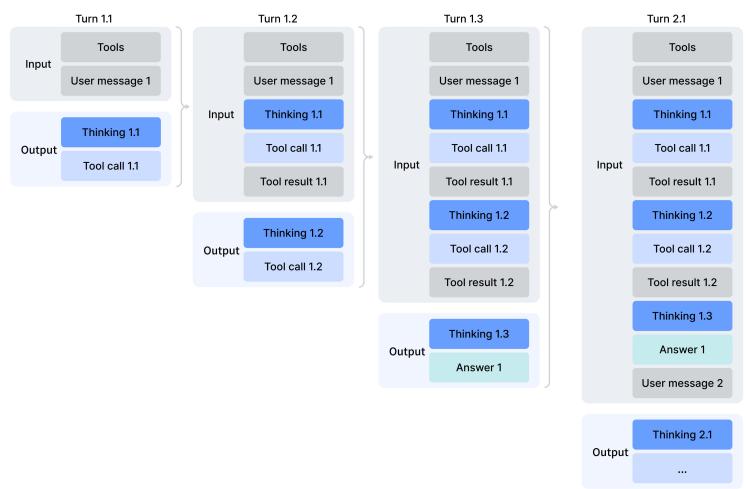Click the Turn 1.1 column heading
This screenshot has width=747, height=489.
[x=96, y=18]
